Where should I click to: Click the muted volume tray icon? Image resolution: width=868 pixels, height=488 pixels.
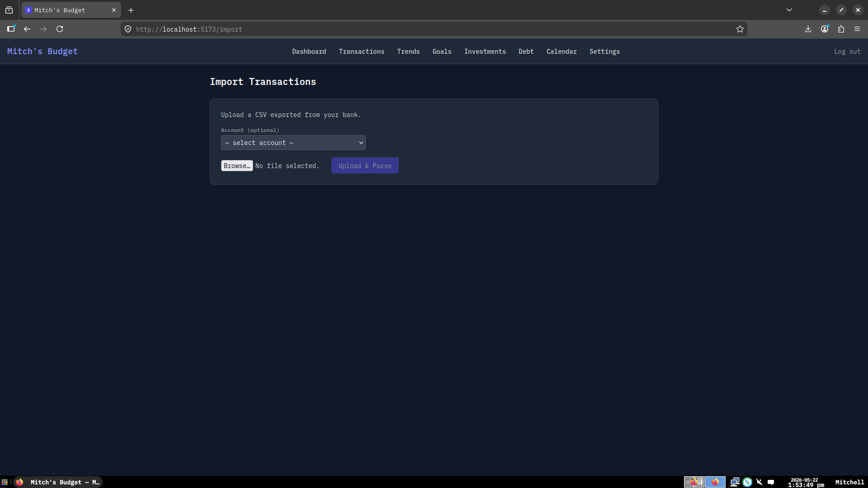pos(759,482)
